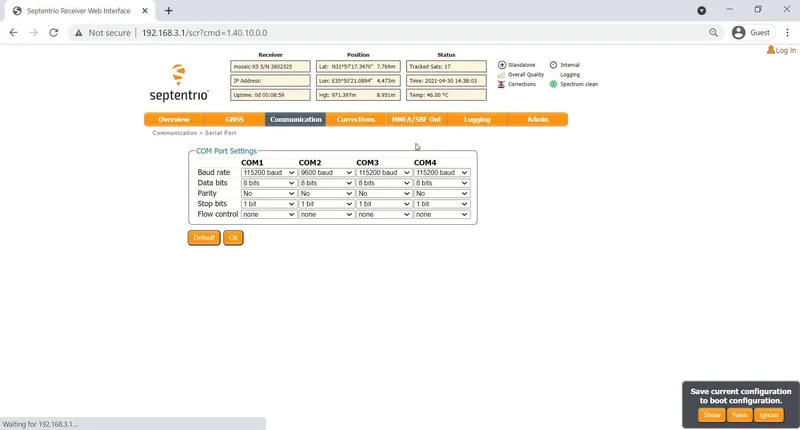The width and height of the screenshot is (800, 430).
Task: Click the Lon position field
Action: [x=358, y=81]
